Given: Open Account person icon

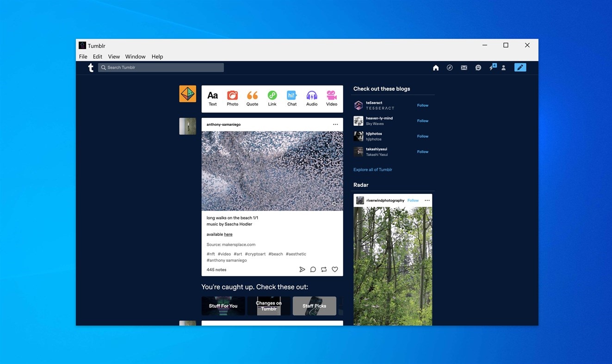Looking at the screenshot, I should click(504, 68).
